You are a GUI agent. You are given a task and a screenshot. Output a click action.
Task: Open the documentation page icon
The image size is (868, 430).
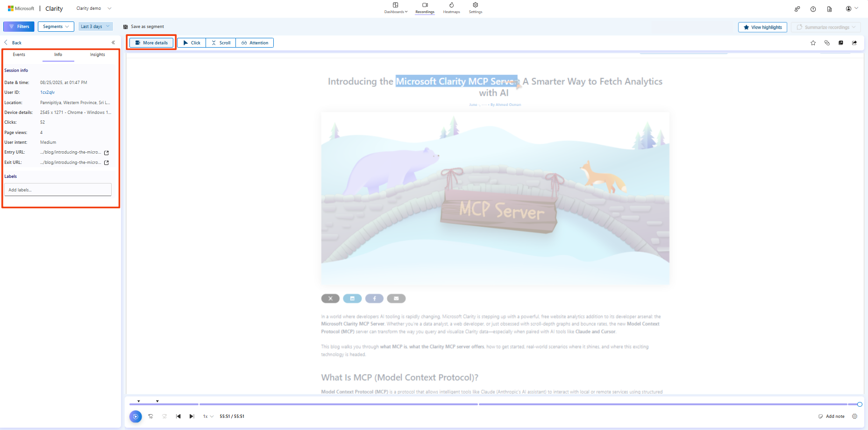click(x=829, y=9)
